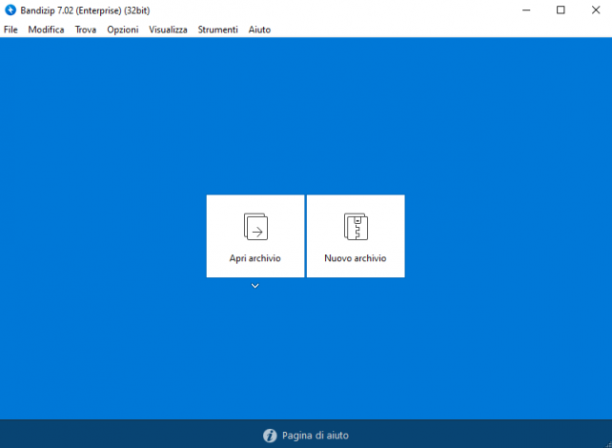Open the Strumenti menu
The image size is (612, 448).
pos(218,30)
